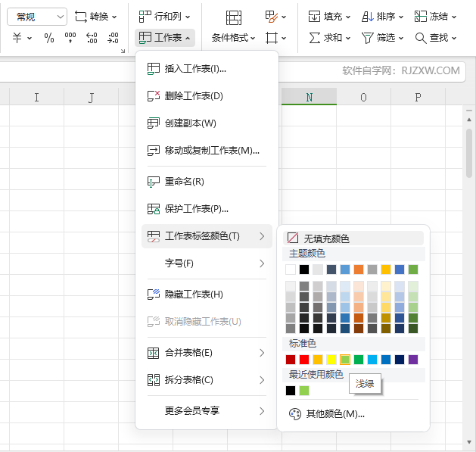Viewport: 476px width, 452px height.
Task: Apply percent style format icon
Action: point(49,38)
